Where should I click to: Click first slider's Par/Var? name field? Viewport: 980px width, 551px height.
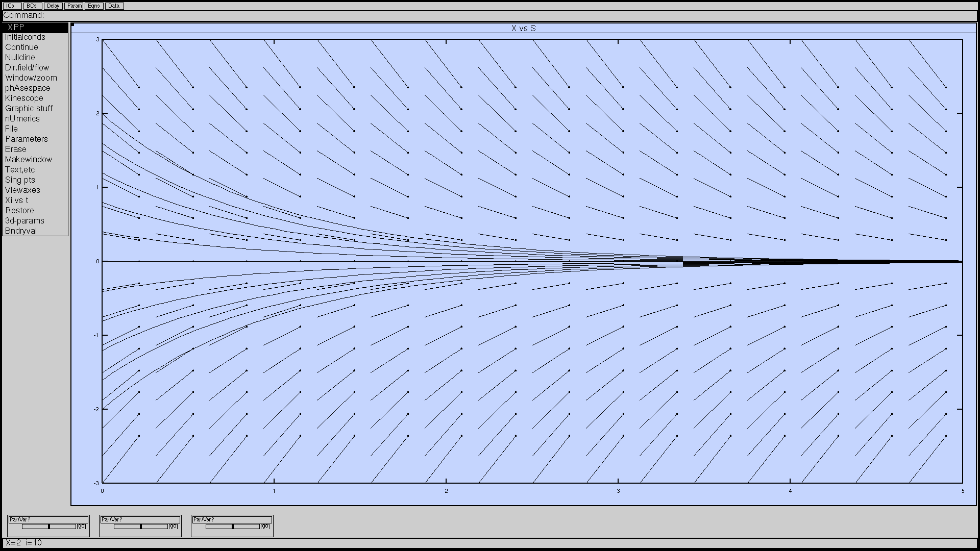tap(48, 519)
